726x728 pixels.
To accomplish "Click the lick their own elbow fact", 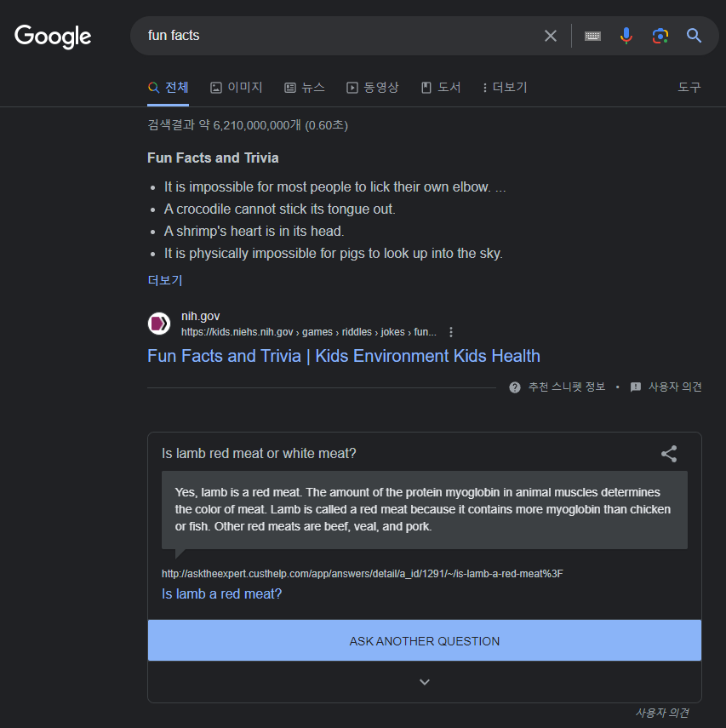I will coord(334,187).
